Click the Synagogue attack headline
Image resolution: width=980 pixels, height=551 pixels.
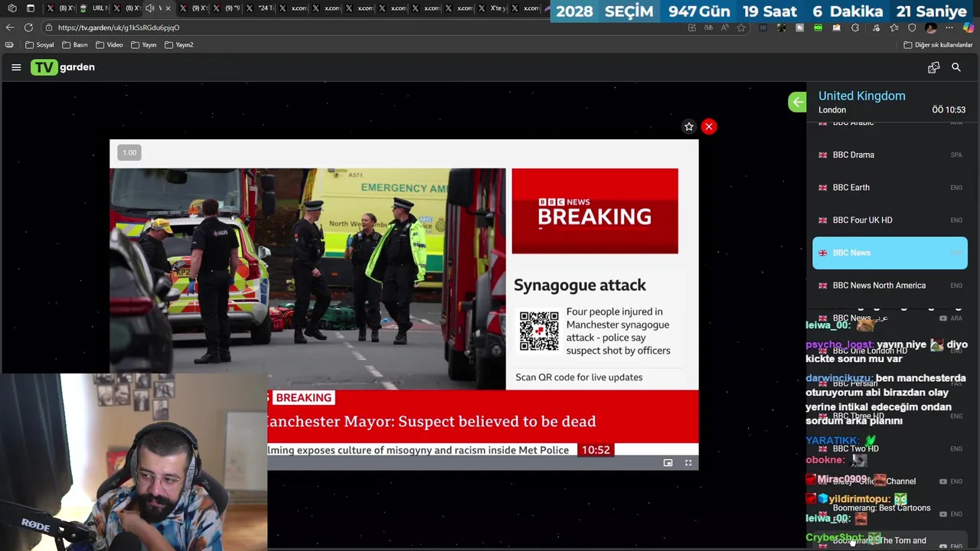click(580, 285)
